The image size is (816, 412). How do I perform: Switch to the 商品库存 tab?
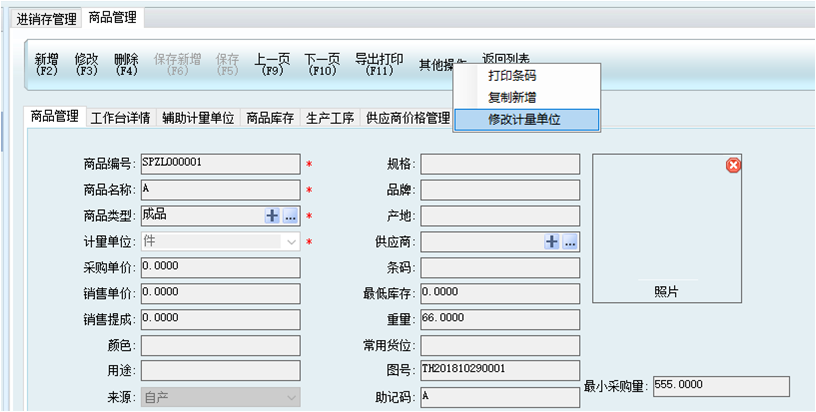click(x=270, y=118)
